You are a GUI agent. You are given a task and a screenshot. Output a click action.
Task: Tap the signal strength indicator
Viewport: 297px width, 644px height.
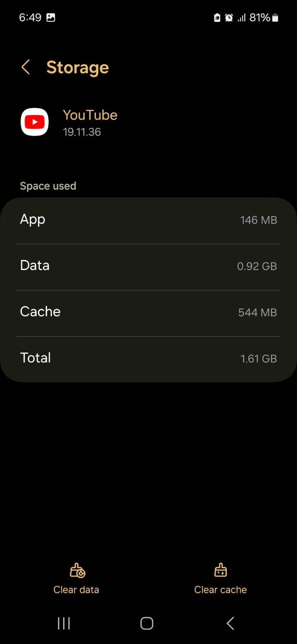(241, 18)
